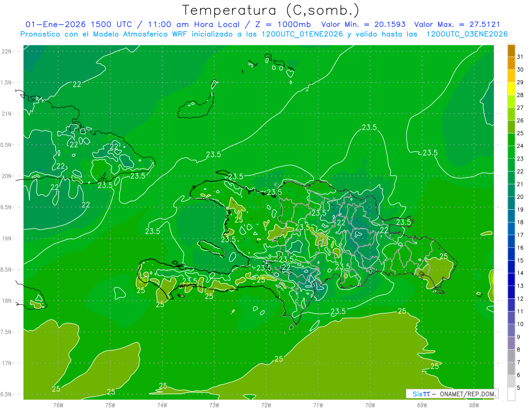Click the 5 value on the color scale
532x411 pixels.
(519, 388)
